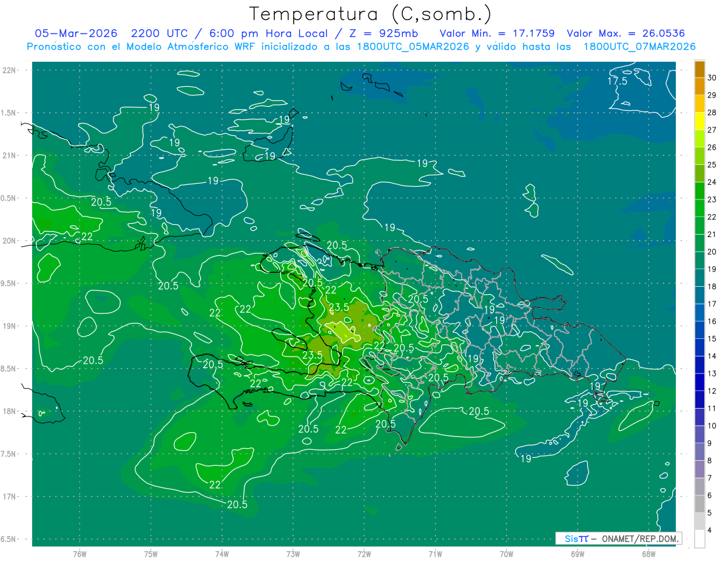Click color scale label '24'
The width and height of the screenshot is (728, 562).
(713, 182)
